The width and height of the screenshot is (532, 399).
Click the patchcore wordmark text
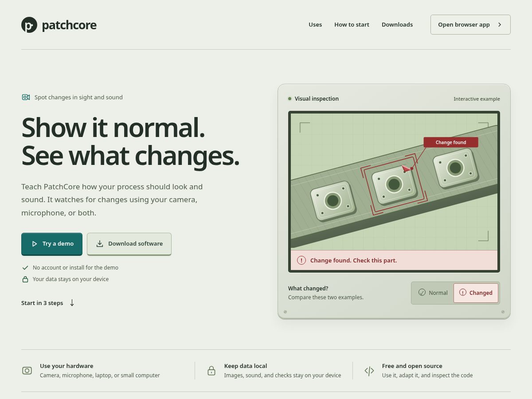[x=69, y=25]
